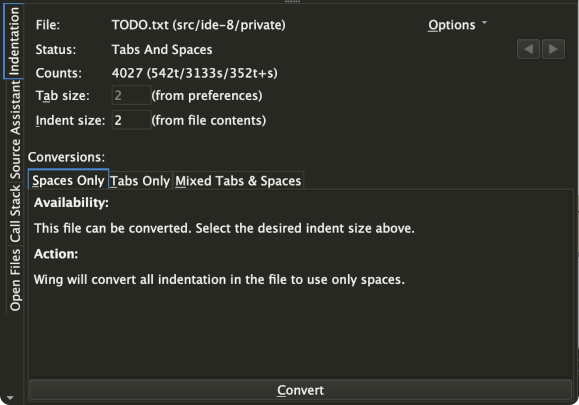Select the Tabs Only conversion tab
This screenshot has height=405, width=579.
click(140, 181)
